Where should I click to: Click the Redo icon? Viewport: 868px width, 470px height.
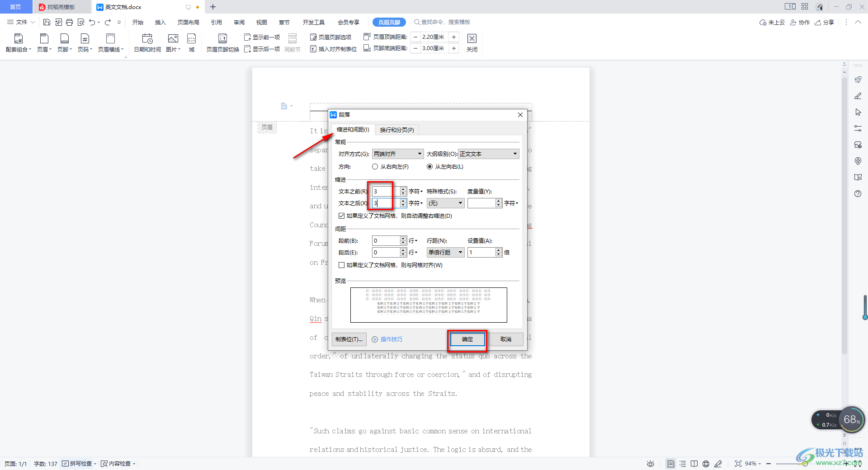[x=108, y=22]
